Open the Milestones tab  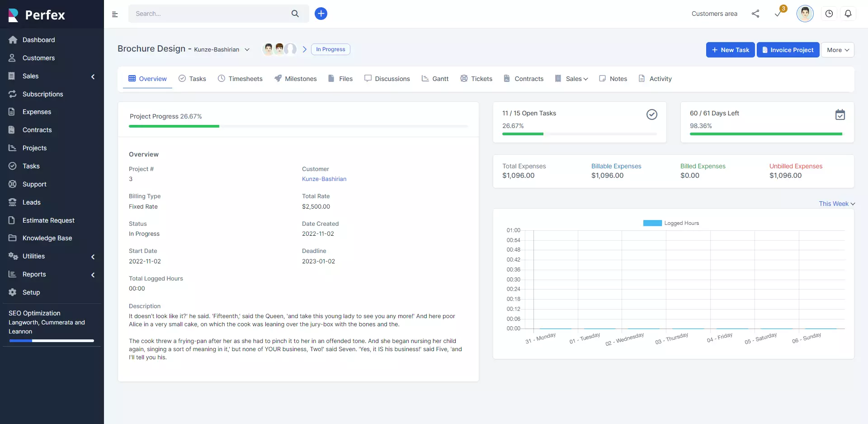coord(296,79)
